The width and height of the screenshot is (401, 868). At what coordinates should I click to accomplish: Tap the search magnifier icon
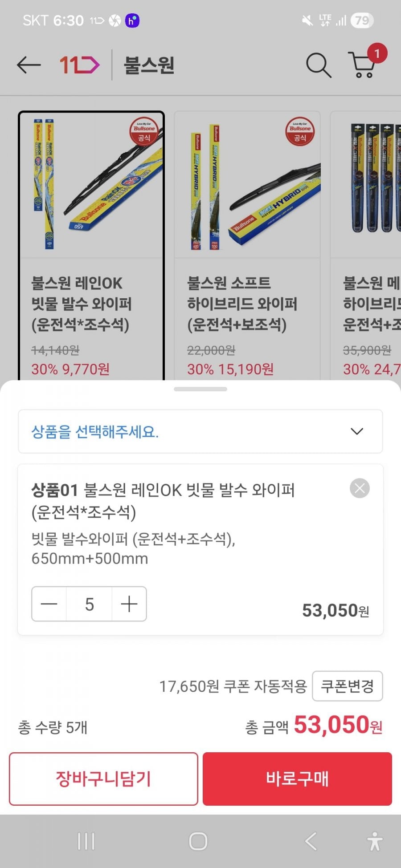[318, 65]
